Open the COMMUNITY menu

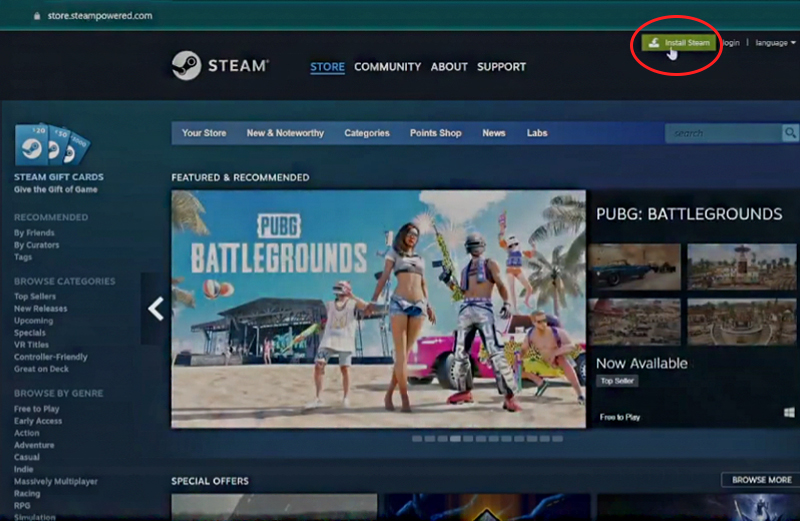(x=388, y=67)
